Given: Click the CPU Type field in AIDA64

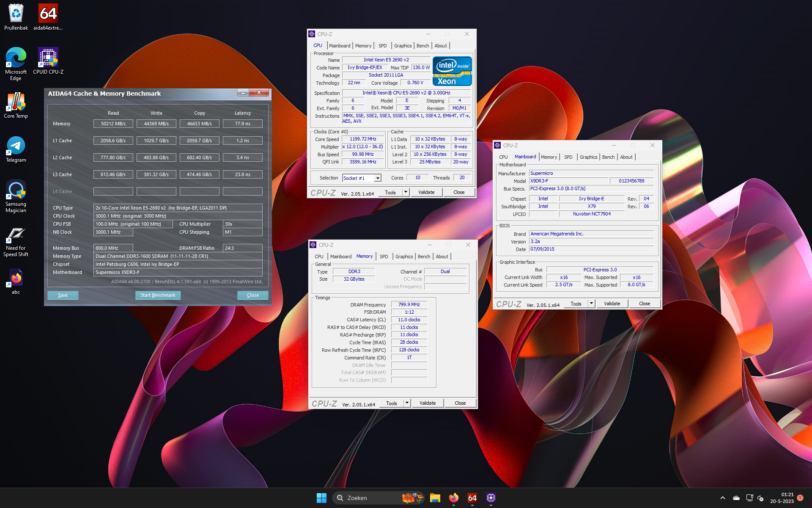Looking at the screenshot, I should [x=178, y=208].
